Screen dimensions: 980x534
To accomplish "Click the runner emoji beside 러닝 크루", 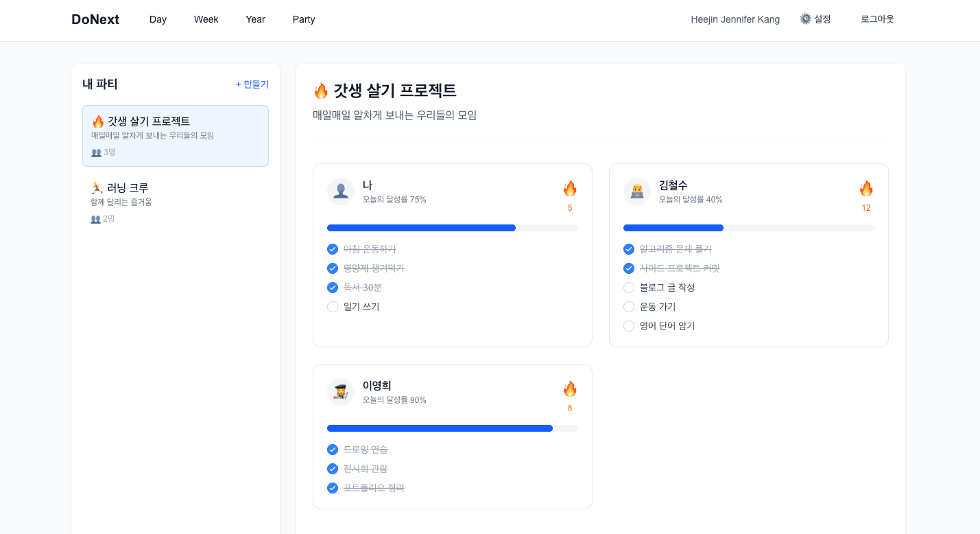I will click(96, 187).
